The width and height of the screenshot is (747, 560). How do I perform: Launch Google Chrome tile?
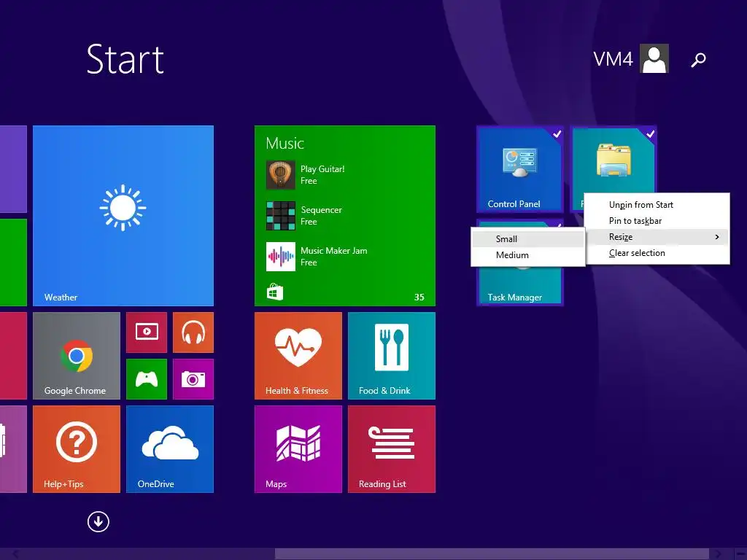point(76,356)
